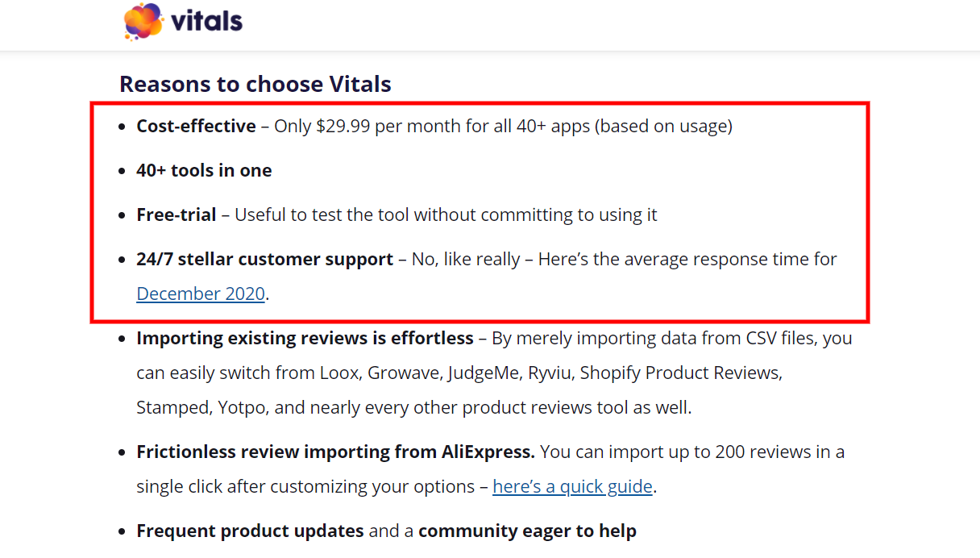Image resolution: width=980 pixels, height=558 pixels.
Task: Click the bold "Frequent product updates" text
Action: 250,531
